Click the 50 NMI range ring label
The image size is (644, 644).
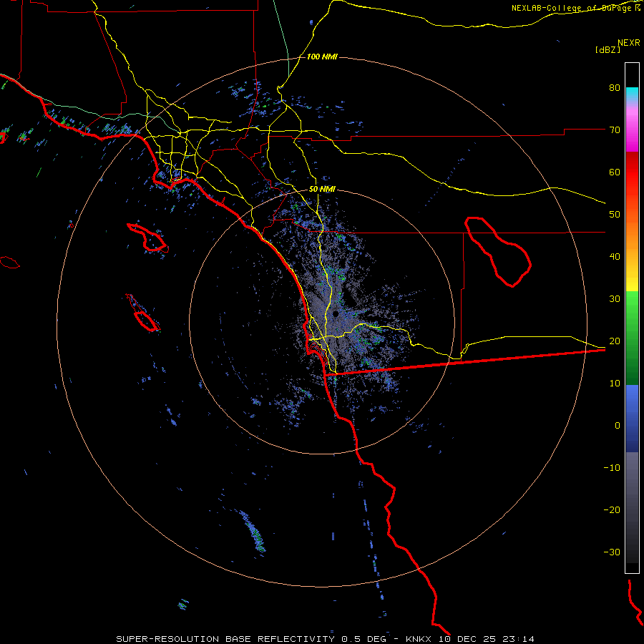coord(323,190)
